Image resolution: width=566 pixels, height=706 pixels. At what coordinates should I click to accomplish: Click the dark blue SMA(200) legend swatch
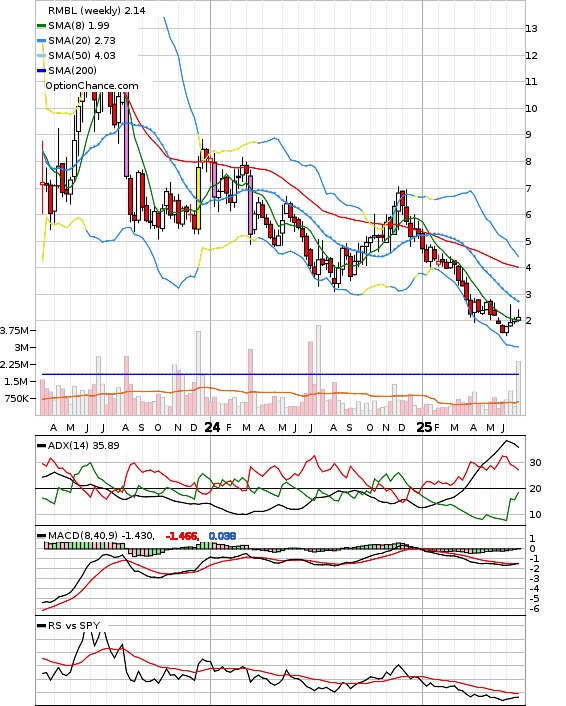click(x=41, y=71)
